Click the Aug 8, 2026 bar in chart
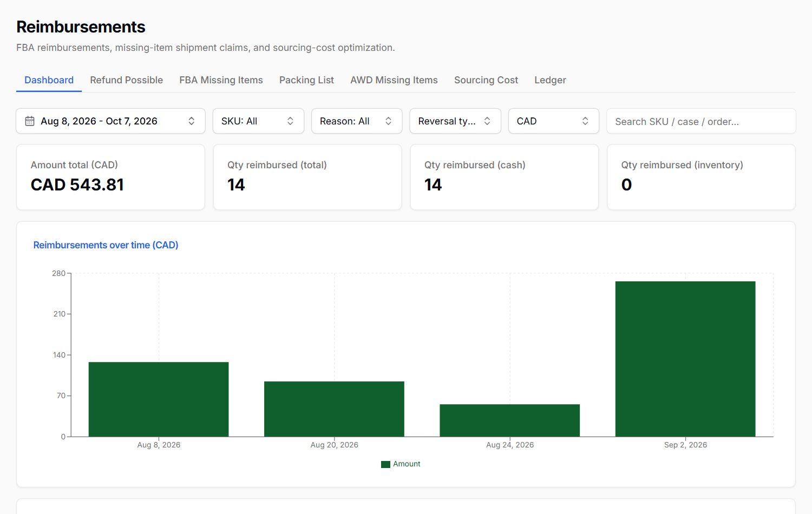Image resolution: width=812 pixels, height=514 pixels. pyautogui.click(x=159, y=399)
